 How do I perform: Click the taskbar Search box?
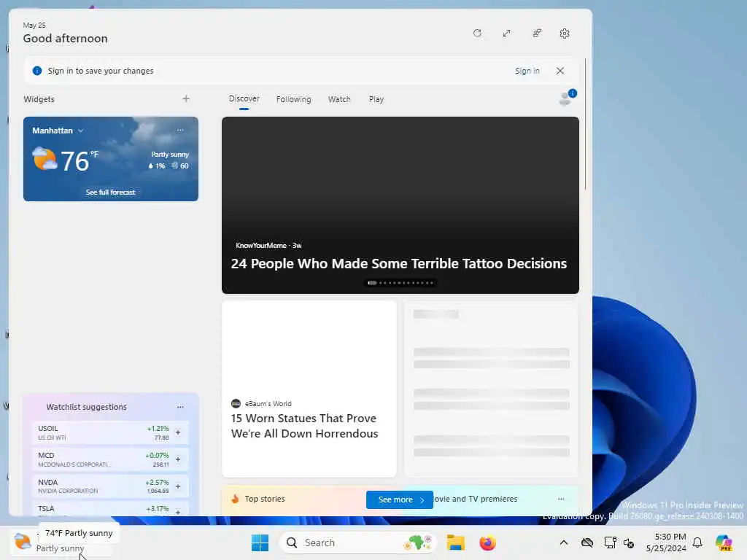coord(357,542)
